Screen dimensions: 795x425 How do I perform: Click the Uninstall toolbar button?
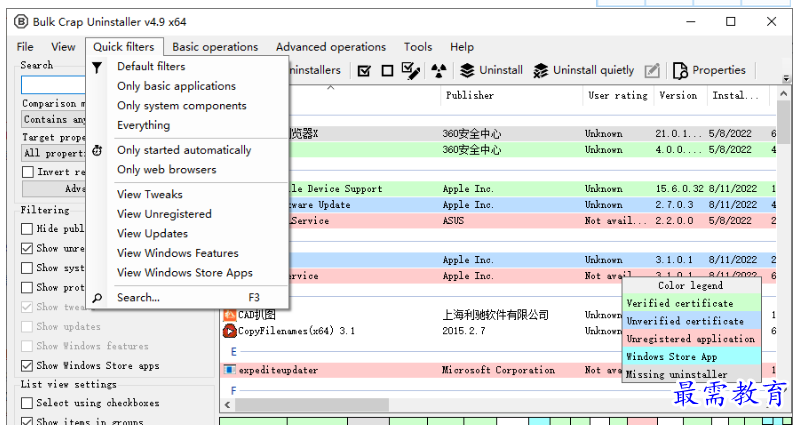(491, 70)
